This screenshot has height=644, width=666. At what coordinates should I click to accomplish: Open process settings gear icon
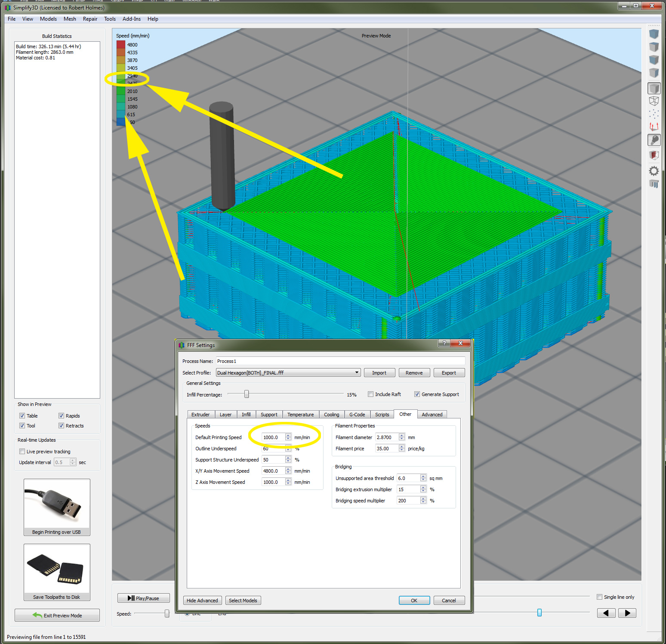[x=654, y=171]
